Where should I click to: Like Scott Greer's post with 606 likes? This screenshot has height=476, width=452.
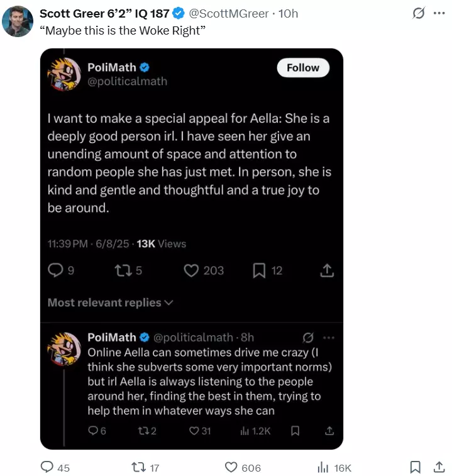coord(231,467)
